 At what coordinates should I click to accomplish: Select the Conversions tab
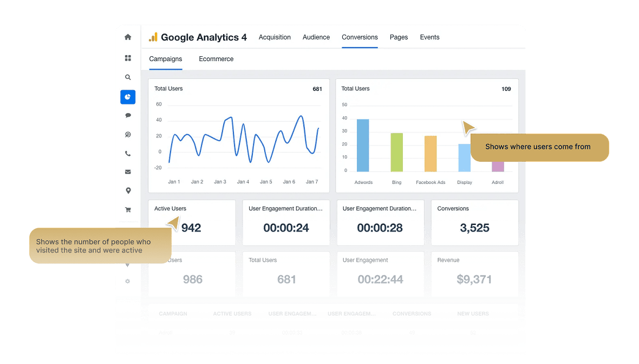click(360, 37)
